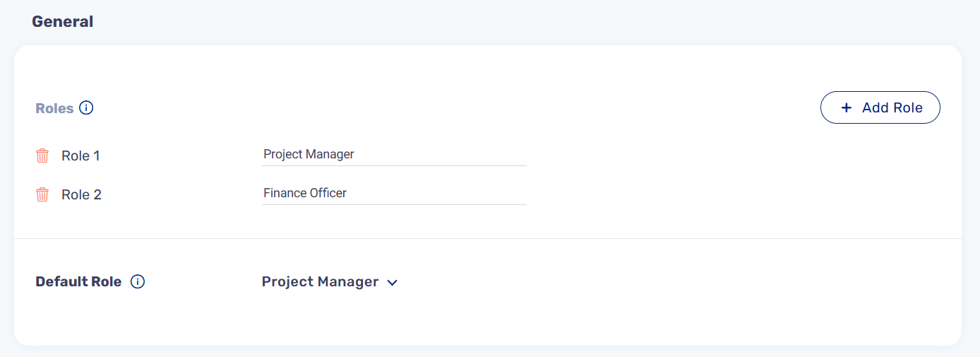The height and width of the screenshot is (357, 980).
Task: Click the Role 2 label
Action: click(81, 195)
